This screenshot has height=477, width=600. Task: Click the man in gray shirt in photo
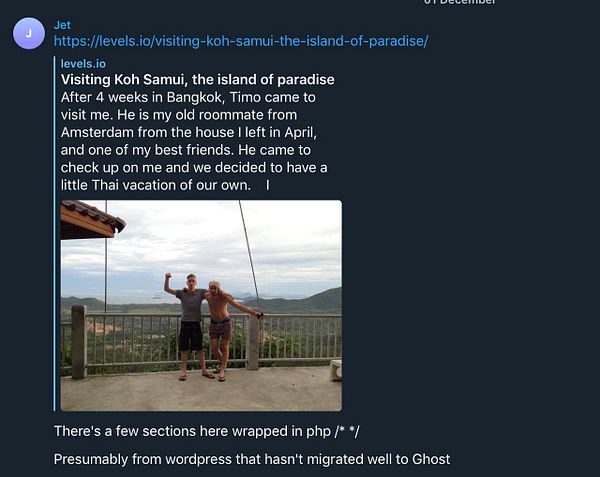190,320
